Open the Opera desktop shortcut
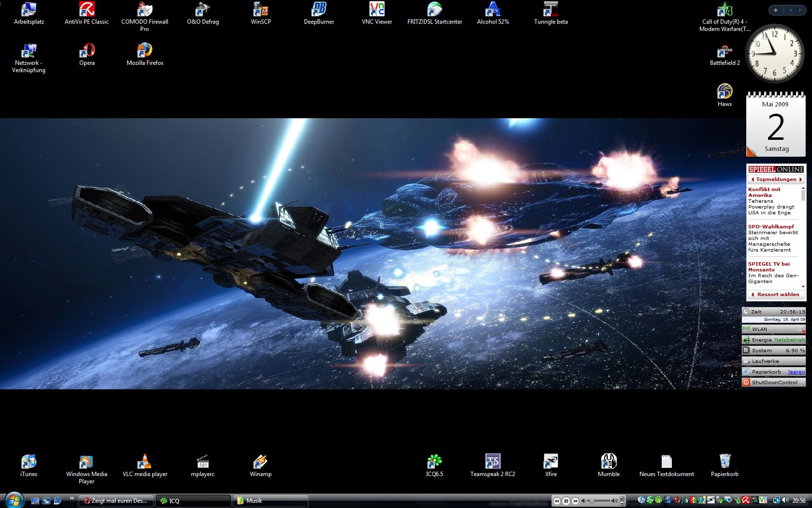 [x=87, y=55]
